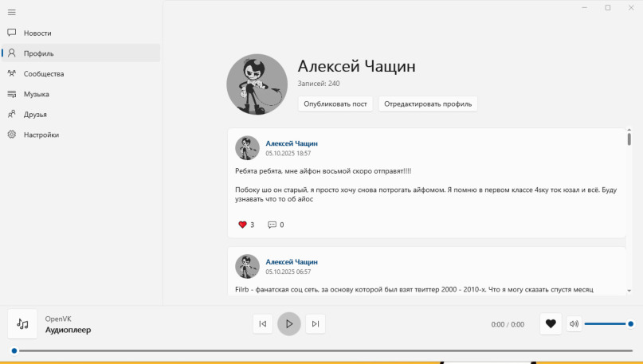Show the Друзья list
643x364 pixels.
click(80, 115)
